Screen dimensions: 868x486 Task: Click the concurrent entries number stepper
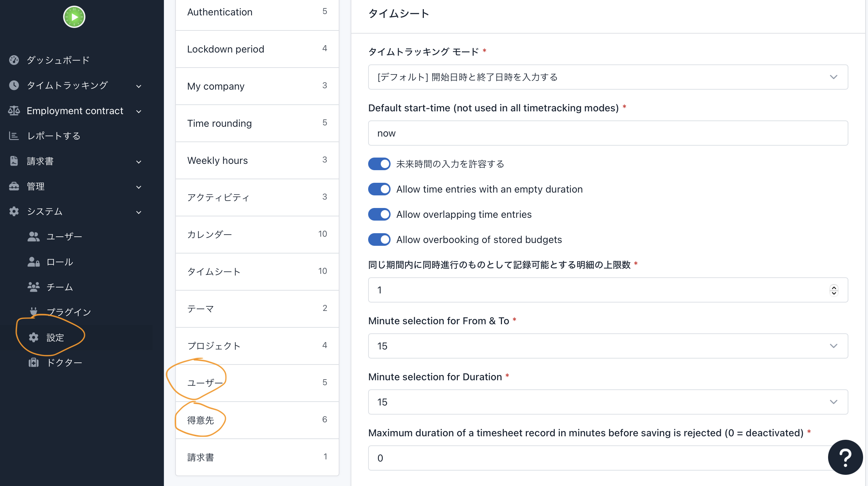[834, 290]
